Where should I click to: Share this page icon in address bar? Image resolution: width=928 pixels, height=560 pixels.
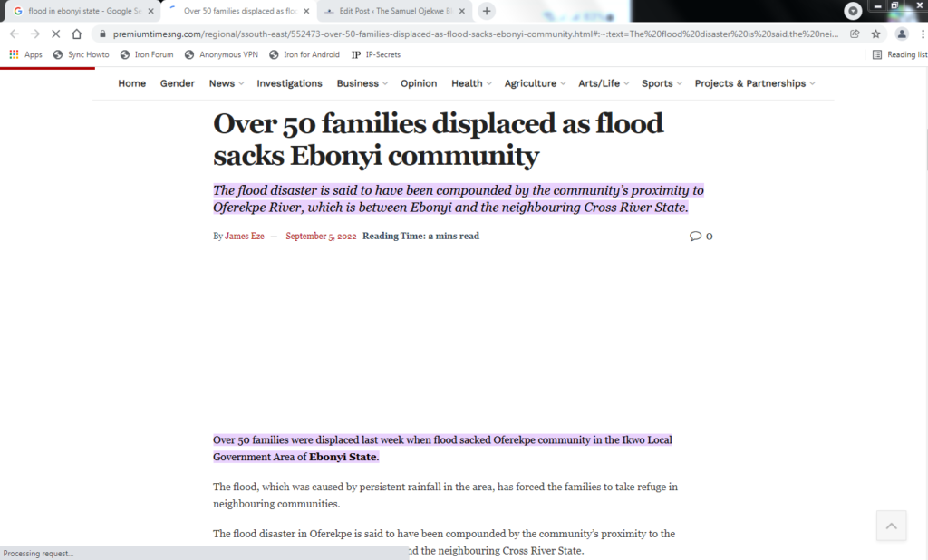pos(855,34)
